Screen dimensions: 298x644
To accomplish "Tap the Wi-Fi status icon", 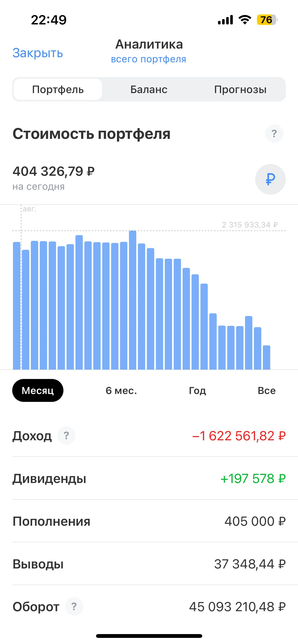I will tap(245, 20).
